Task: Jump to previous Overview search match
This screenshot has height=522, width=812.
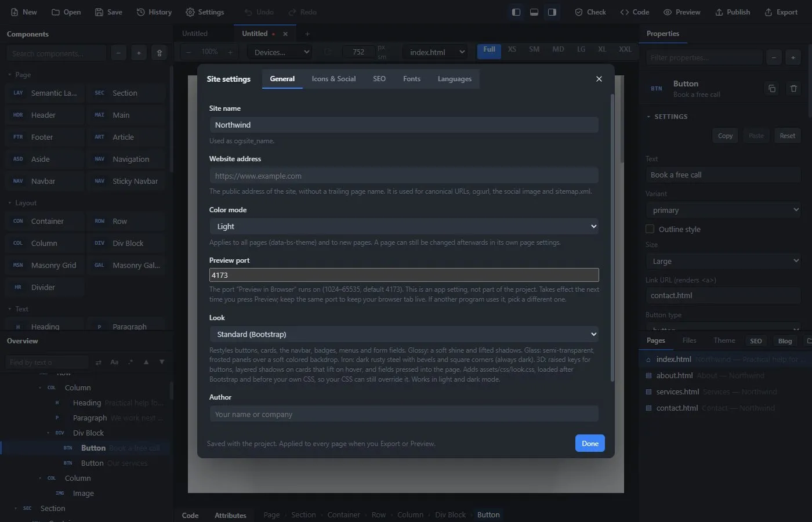Action: point(146,362)
